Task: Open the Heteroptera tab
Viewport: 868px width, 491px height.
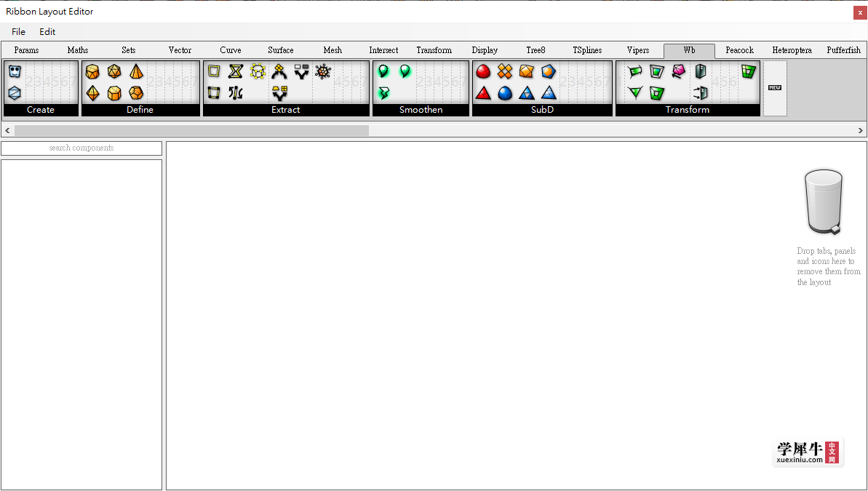Action: [792, 50]
